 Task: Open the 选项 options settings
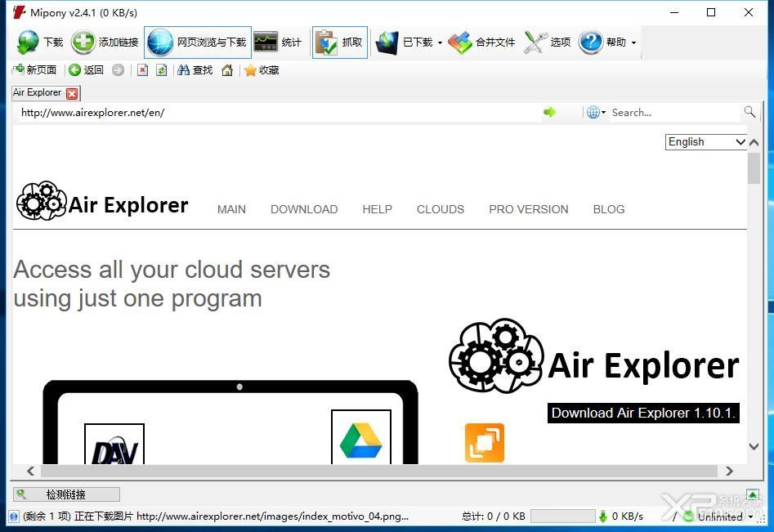click(x=547, y=42)
